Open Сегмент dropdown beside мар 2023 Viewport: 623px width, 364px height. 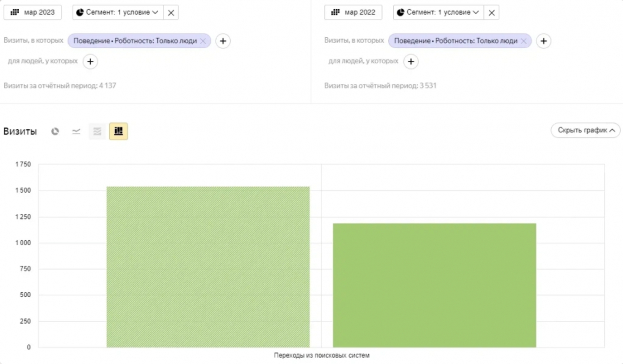point(118,12)
